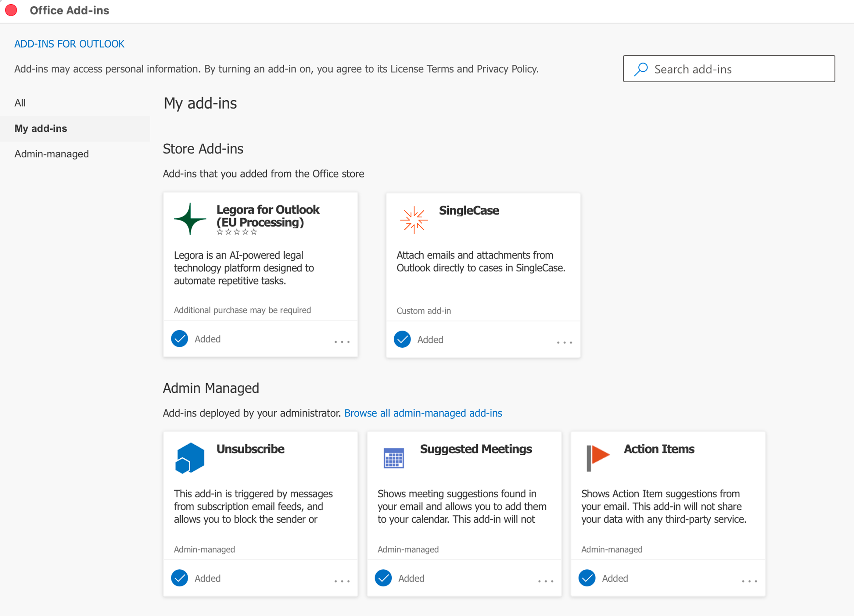The height and width of the screenshot is (616, 854).
Task: Click 'Admin-managed' label on Unsubscribe card
Action: coord(204,549)
